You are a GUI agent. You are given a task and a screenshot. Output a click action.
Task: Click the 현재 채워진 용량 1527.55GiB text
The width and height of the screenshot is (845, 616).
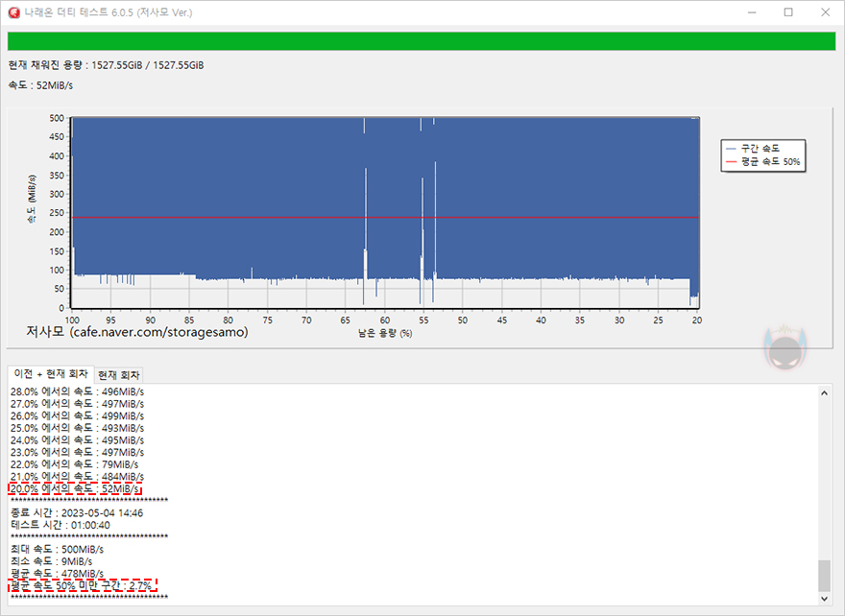point(107,65)
